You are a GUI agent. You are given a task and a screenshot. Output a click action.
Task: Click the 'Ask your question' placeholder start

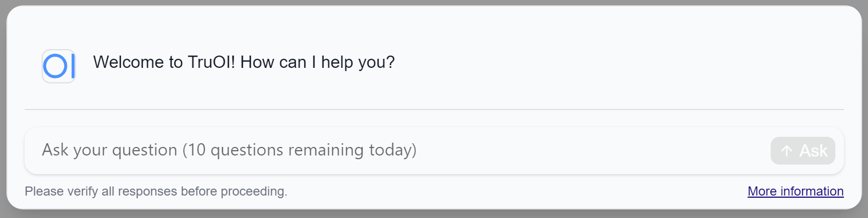(110, 150)
